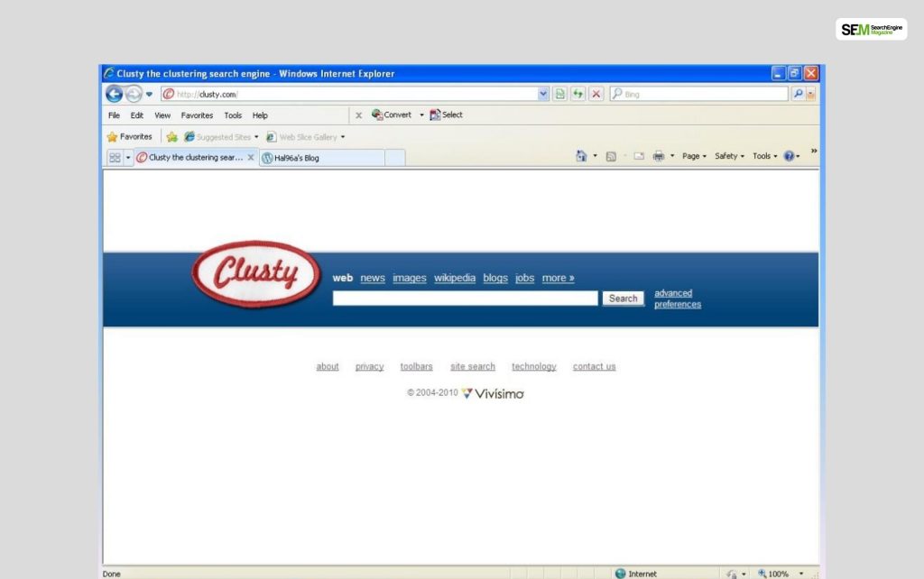Screen dimensions: 924x579
Task: Open the about footer link
Action: 328,366
